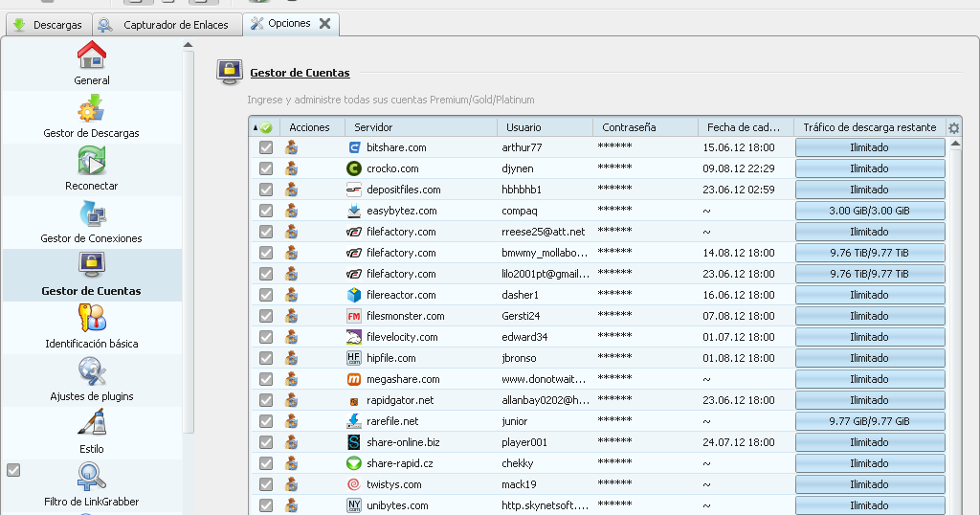Viewport: 980px width, 515px height.
Task: Click the action icon for depositfiles.com account
Action: point(291,190)
